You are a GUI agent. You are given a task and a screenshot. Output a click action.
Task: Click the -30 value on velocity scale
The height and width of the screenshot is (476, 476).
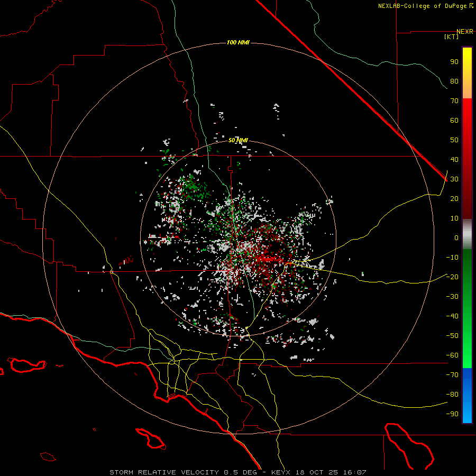452,297
